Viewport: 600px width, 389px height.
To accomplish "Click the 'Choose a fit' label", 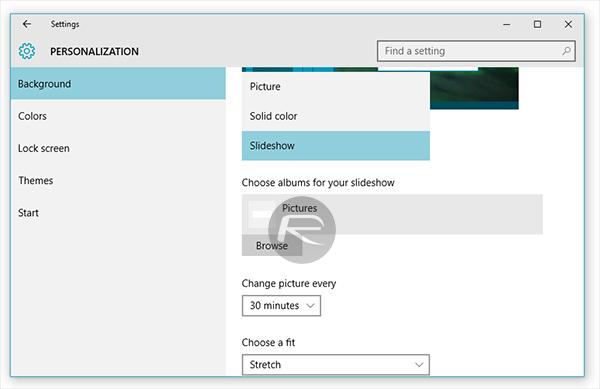I will pos(268,342).
